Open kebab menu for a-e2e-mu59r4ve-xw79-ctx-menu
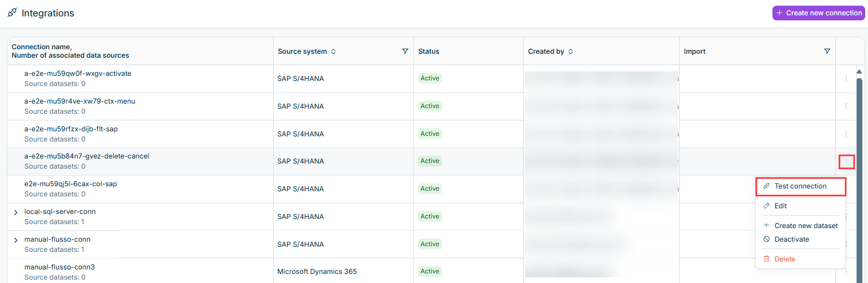This screenshot has width=868, height=283. point(846,106)
